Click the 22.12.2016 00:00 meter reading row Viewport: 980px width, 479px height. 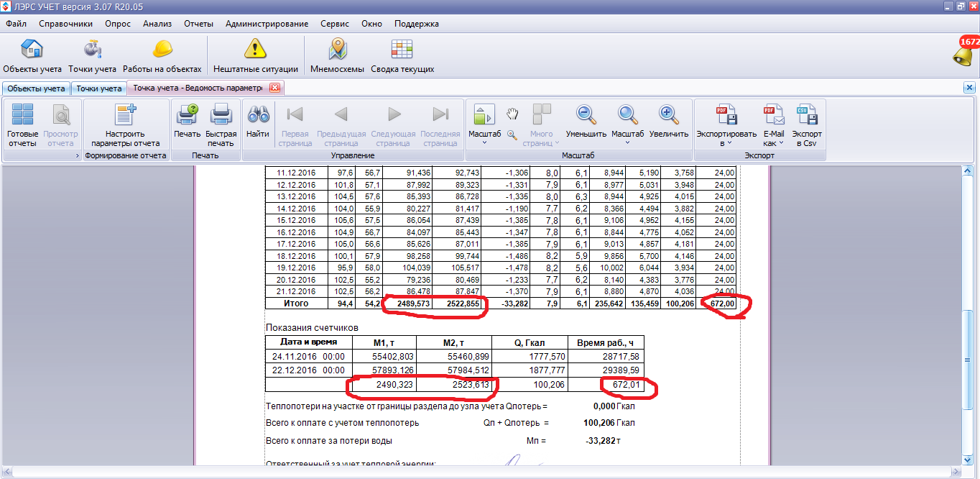[x=455, y=371]
